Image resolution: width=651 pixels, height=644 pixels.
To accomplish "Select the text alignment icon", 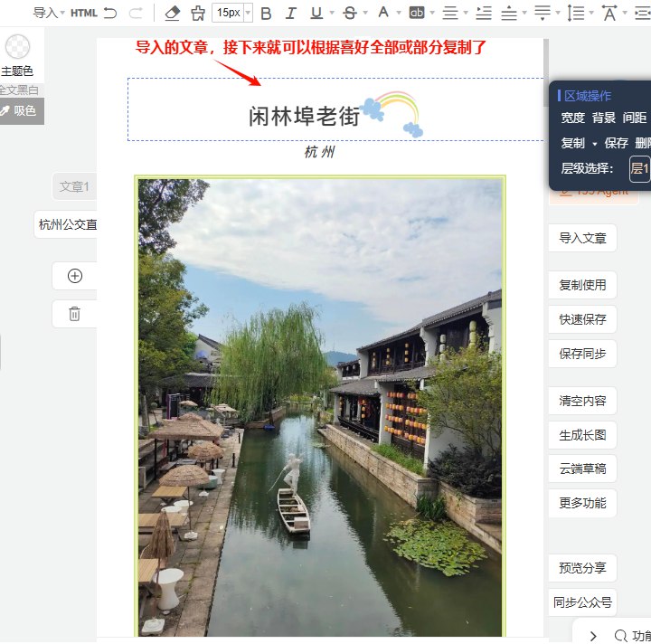I will coord(450,14).
